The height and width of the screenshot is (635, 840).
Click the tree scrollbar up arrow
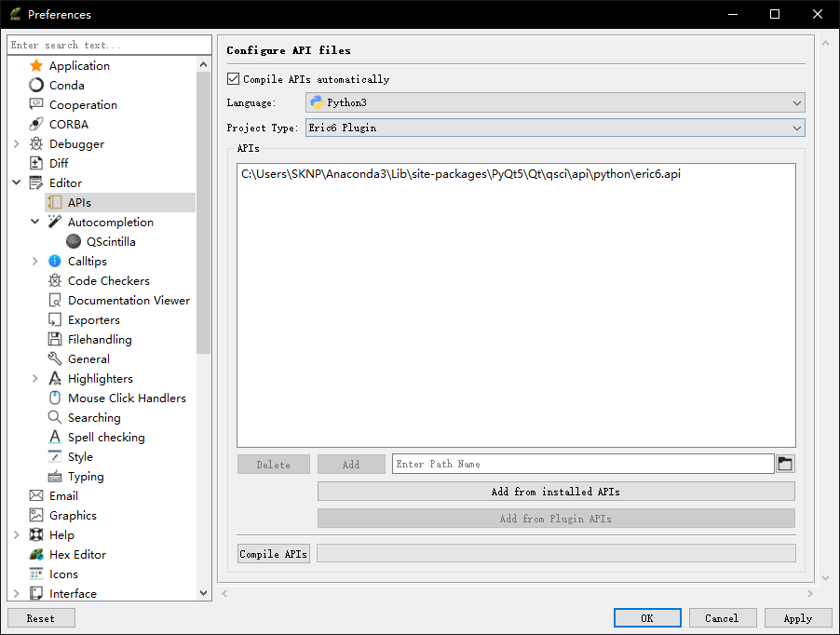[x=203, y=65]
